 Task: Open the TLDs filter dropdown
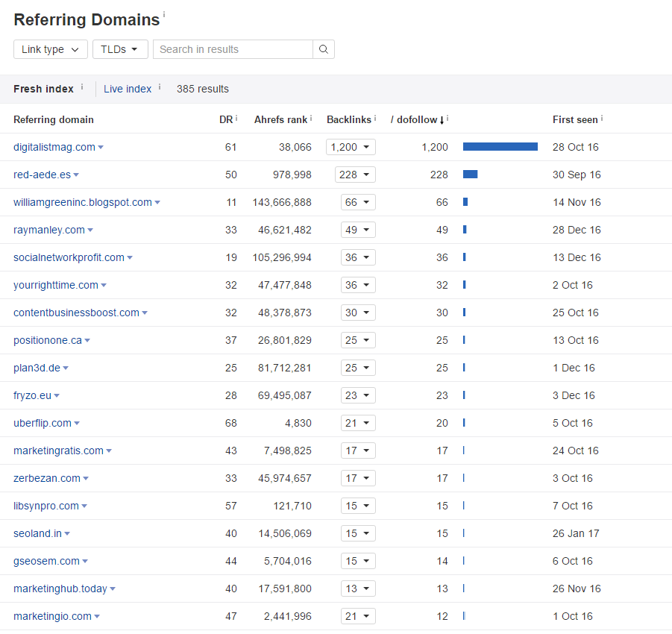(x=120, y=49)
